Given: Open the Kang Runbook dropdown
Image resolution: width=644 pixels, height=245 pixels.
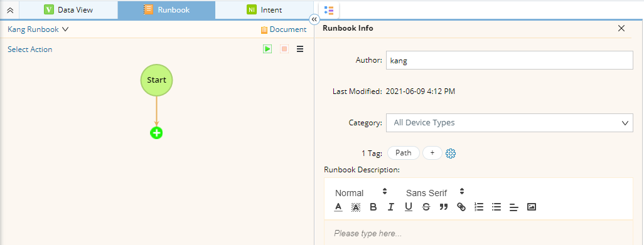Looking at the screenshot, I should click(38, 29).
